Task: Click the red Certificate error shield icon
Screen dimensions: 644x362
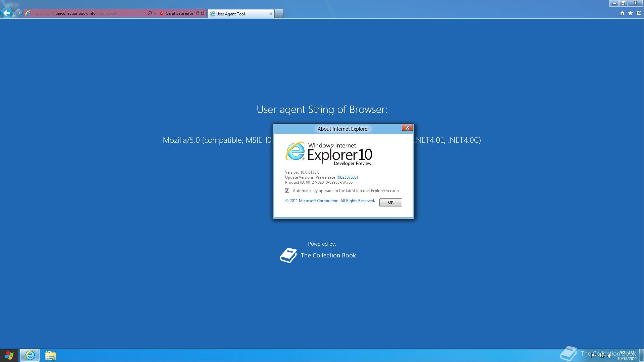Action: 162,13
